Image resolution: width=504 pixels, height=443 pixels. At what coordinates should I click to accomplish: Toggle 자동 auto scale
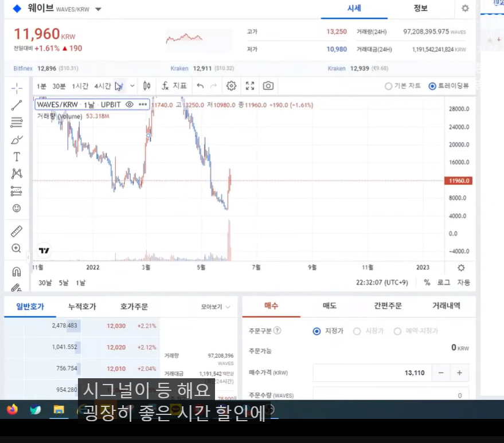tap(463, 283)
